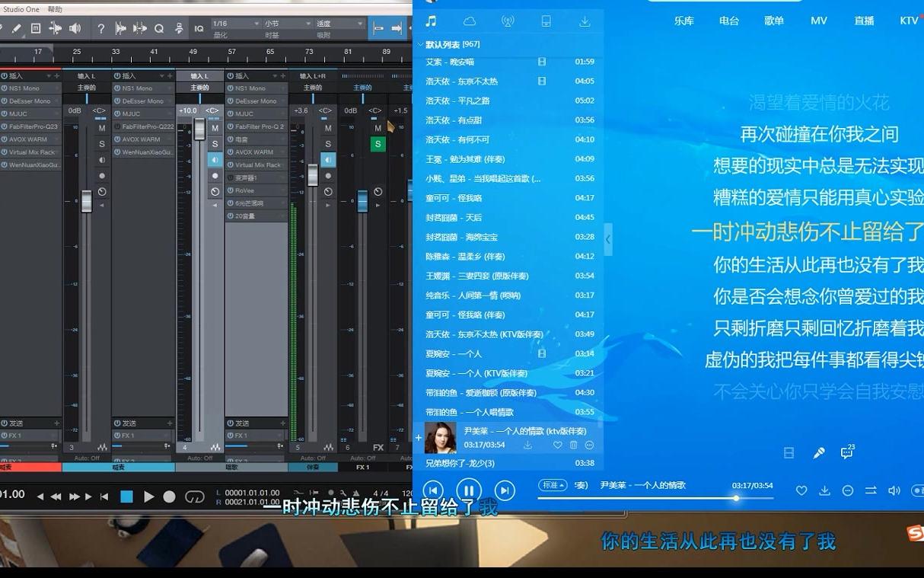924x578 pixels.
Task: Click MV icon beside 夏婉安 - 一个人
Action: click(x=542, y=354)
